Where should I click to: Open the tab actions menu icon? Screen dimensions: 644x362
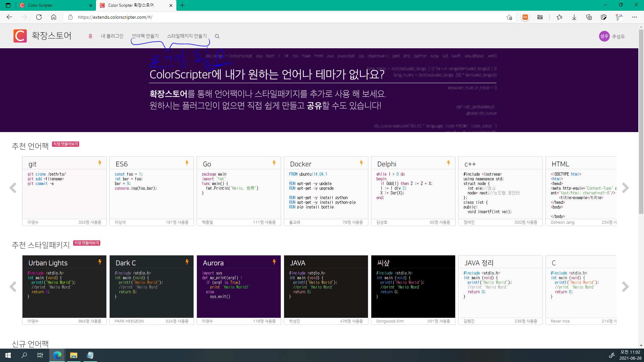coord(8,5)
